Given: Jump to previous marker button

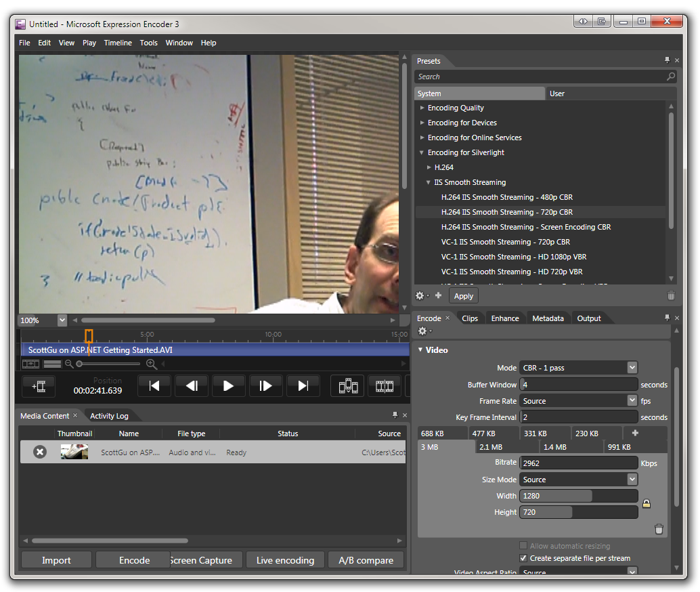Looking at the screenshot, I should pyautogui.click(x=154, y=386).
